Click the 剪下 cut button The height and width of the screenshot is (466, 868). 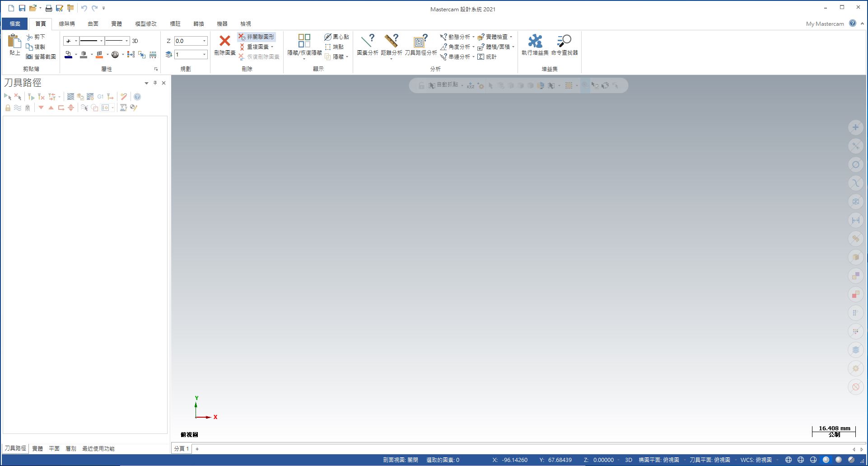click(x=36, y=37)
